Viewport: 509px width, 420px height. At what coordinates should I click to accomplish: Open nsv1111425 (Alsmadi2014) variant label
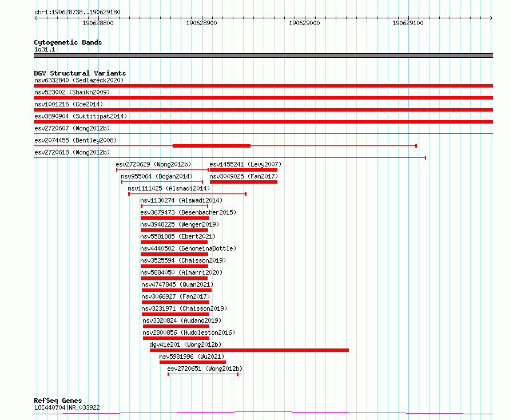pyautogui.click(x=169, y=188)
